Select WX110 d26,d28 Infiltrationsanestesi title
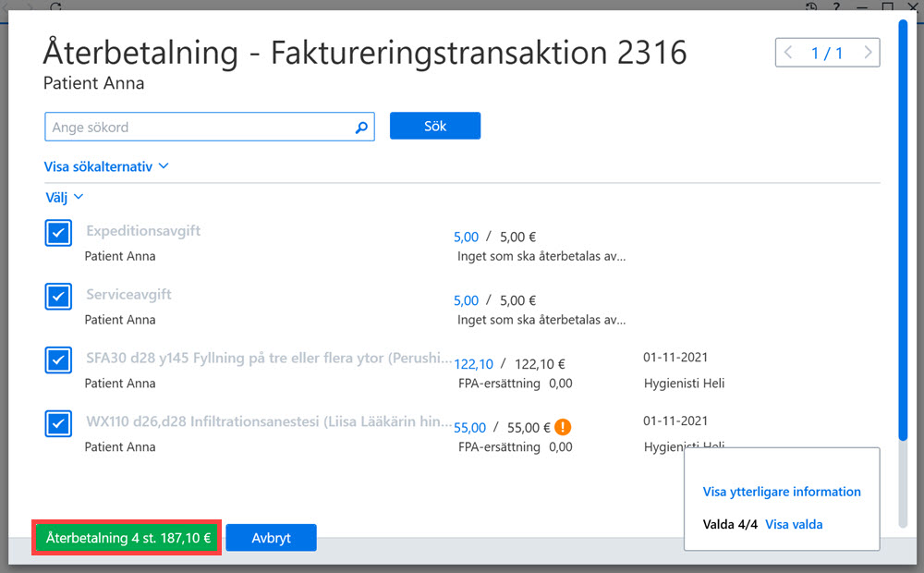 point(269,421)
